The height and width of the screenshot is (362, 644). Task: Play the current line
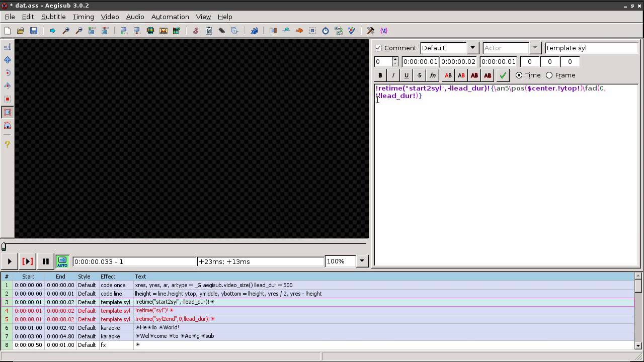coord(28,261)
